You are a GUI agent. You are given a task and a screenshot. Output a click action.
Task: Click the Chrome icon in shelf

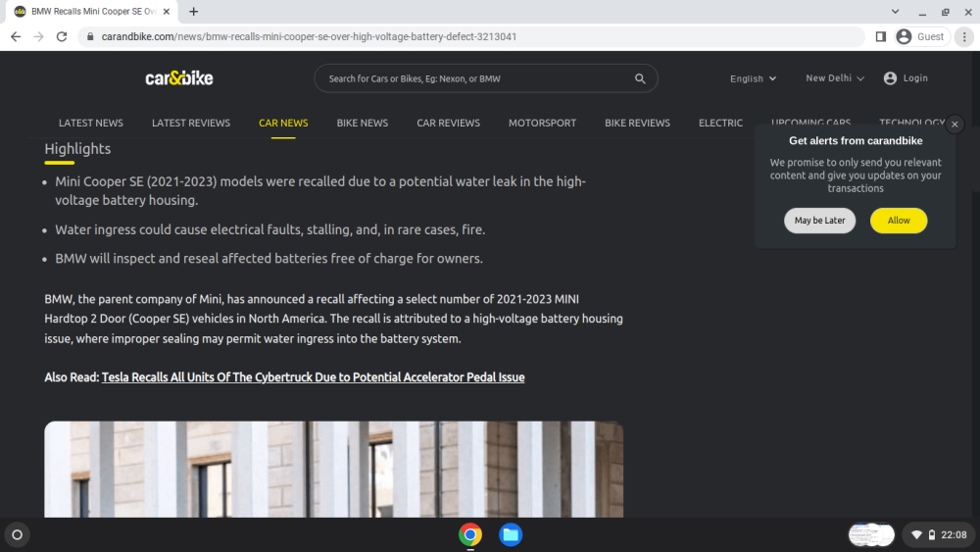click(470, 535)
